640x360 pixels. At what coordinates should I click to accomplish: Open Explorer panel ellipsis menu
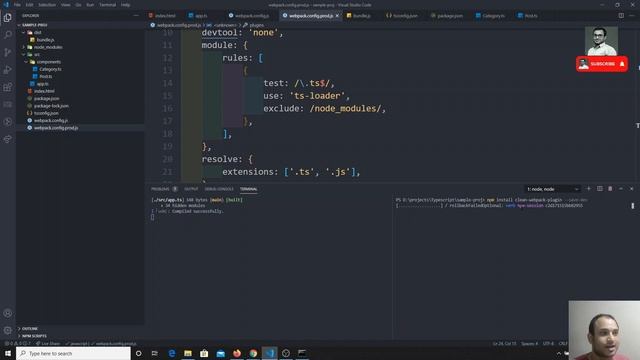(136, 16)
